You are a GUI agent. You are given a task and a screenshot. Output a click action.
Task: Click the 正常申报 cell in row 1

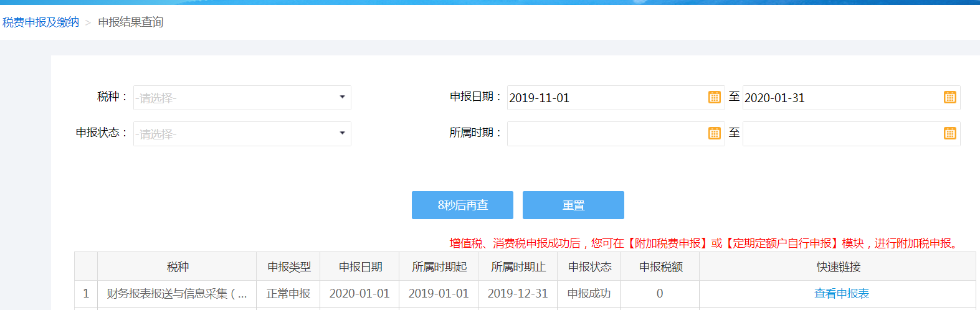(288, 294)
